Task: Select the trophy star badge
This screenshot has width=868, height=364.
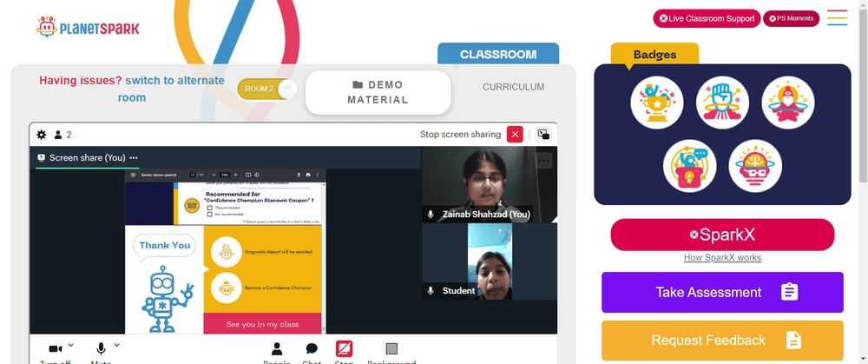Action: (x=657, y=103)
